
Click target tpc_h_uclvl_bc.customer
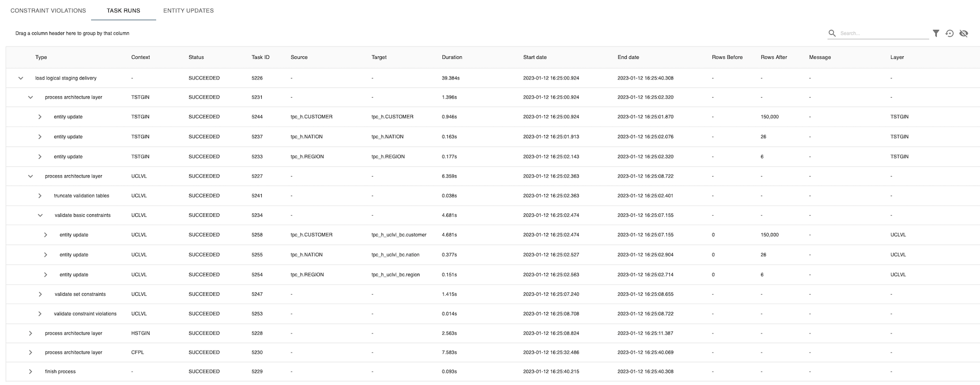(399, 235)
